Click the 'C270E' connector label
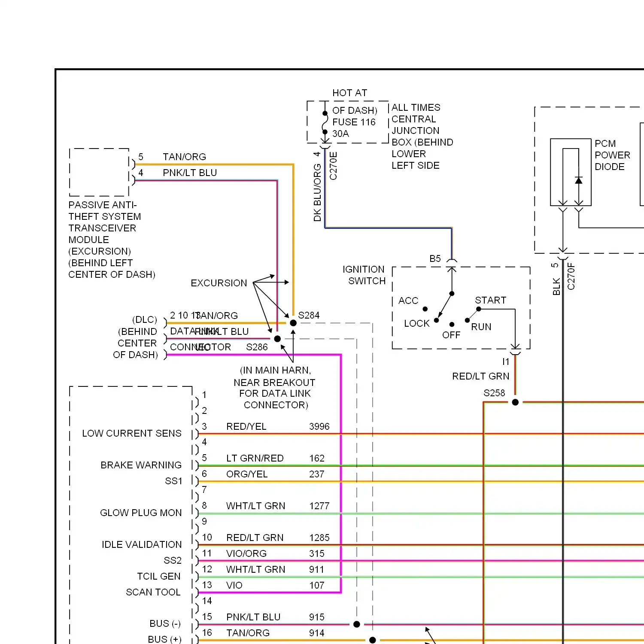644x644 pixels. pos(333,166)
